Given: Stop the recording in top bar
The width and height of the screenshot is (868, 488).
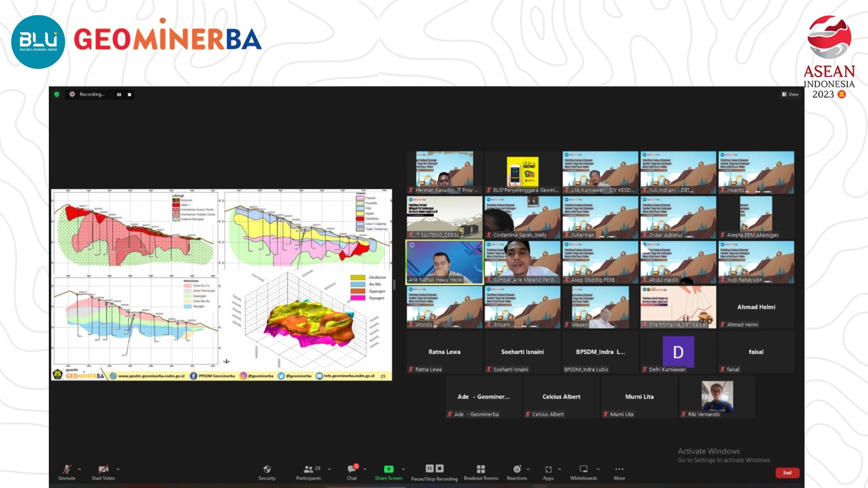Looking at the screenshot, I should [129, 94].
